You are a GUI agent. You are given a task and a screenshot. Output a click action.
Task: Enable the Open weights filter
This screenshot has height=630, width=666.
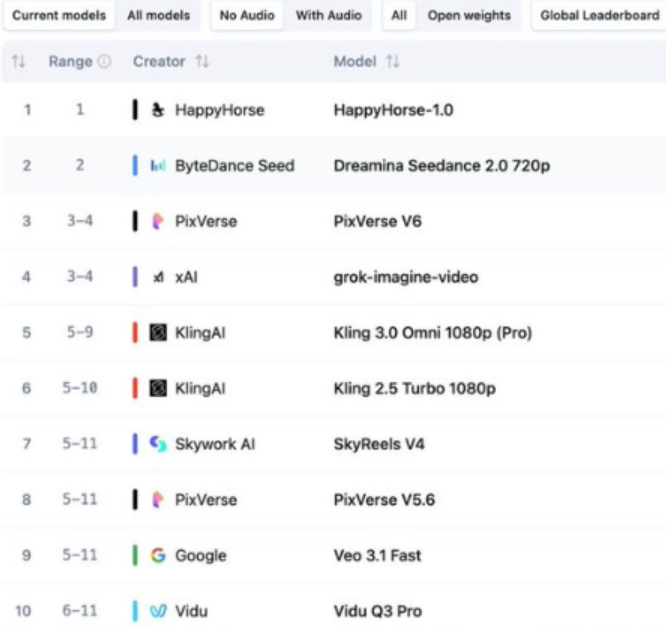click(x=469, y=16)
